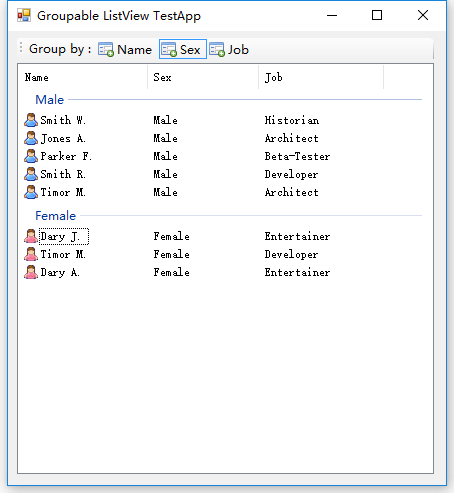The image size is (454, 493).
Task: Click the pink user icon by Timor M.
Action: [x=31, y=254]
